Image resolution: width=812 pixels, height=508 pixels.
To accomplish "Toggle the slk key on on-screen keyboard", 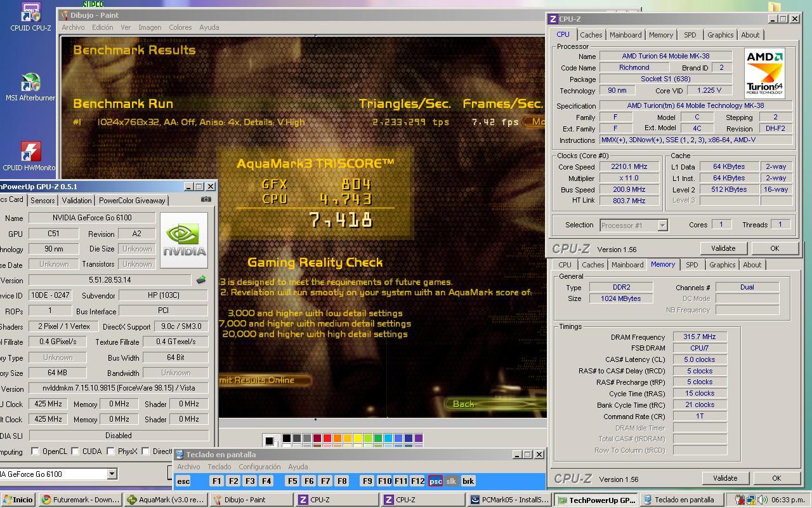I will [451, 481].
